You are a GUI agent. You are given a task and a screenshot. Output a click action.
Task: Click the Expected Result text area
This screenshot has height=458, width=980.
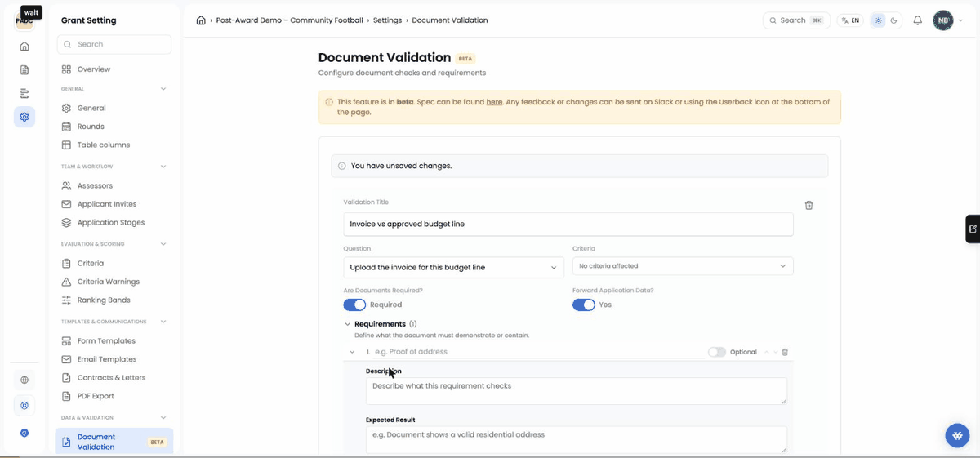pos(576,439)
